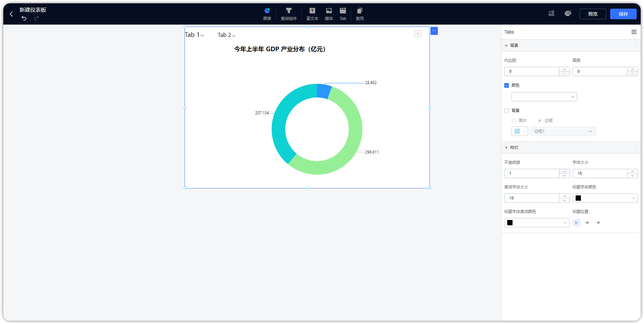Decrease the 圆角 value with down arrow
Viewport: 644px width, 324px height.
(633, 74)
